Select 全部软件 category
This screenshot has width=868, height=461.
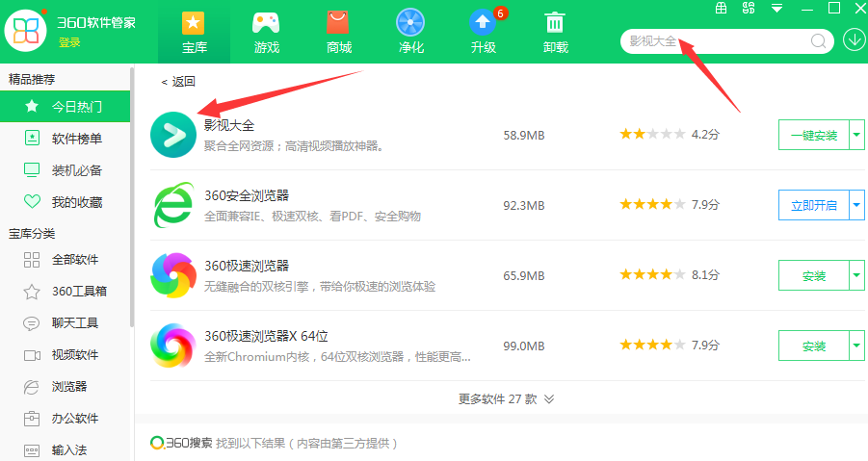coord(65,259)
